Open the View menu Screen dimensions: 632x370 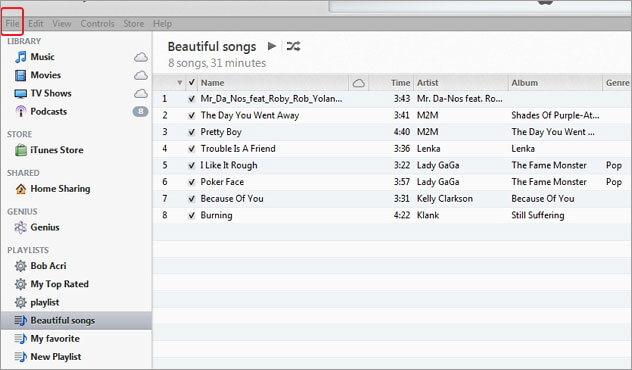(x=62, y=23)
